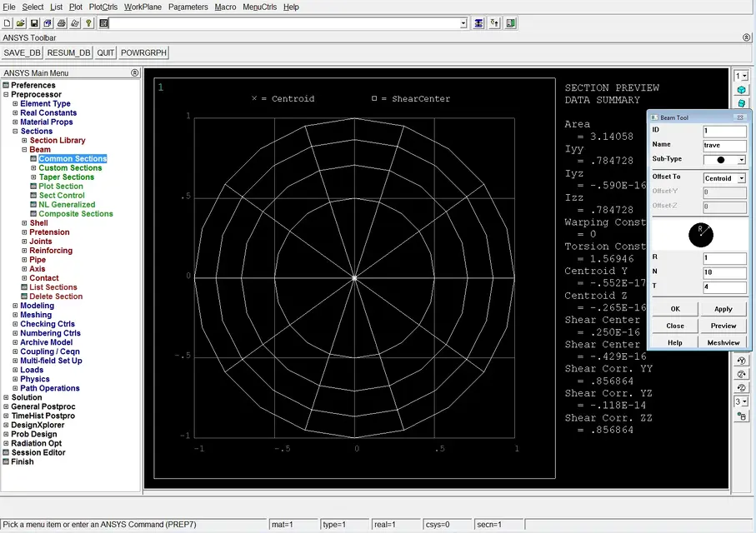Image resolution: width=756 pixels, height=533 pixels.
Task: Click the Save Analysis floppy icon
Action: (x=34, y=23)
